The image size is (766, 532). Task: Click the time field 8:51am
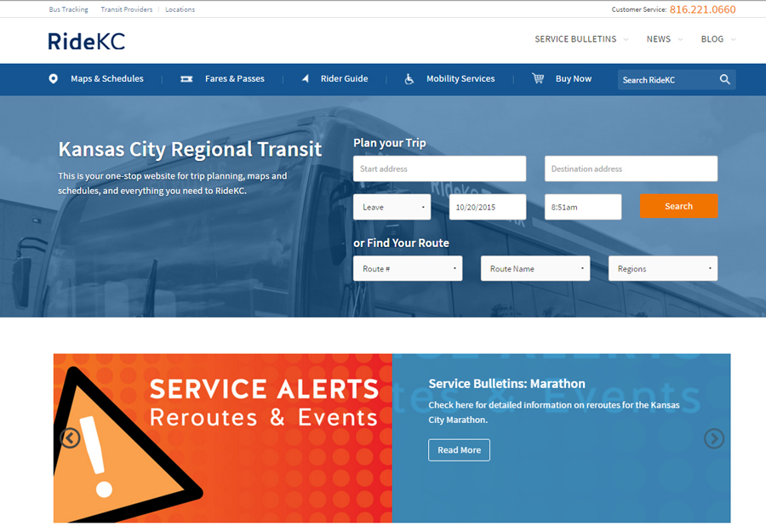(x=583, y=207)
